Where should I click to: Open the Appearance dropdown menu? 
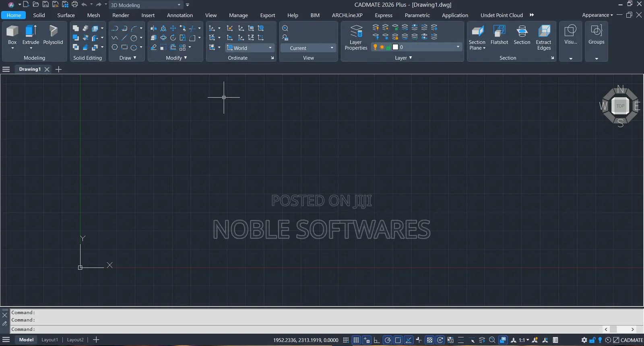pyautogui.click(x=597, y=15)
